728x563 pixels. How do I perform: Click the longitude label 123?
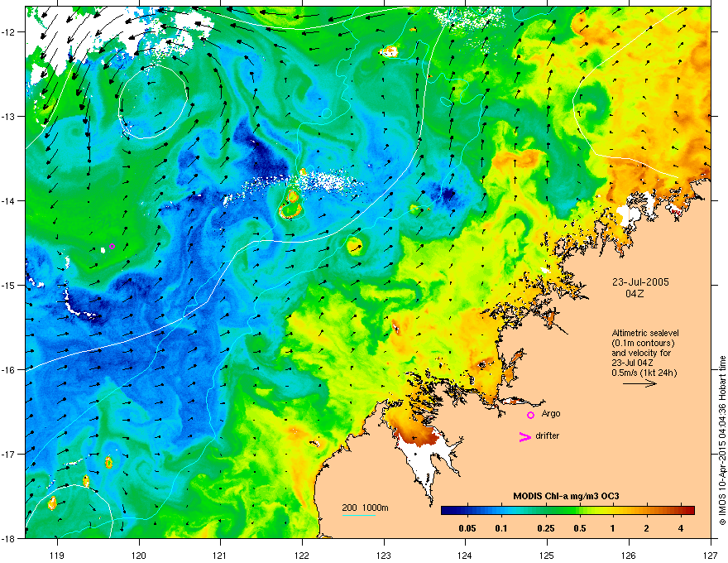point(384,555)
